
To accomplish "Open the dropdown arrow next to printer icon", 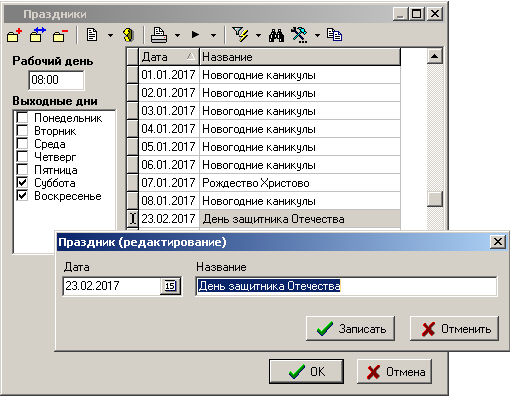I will coord(177,35).
